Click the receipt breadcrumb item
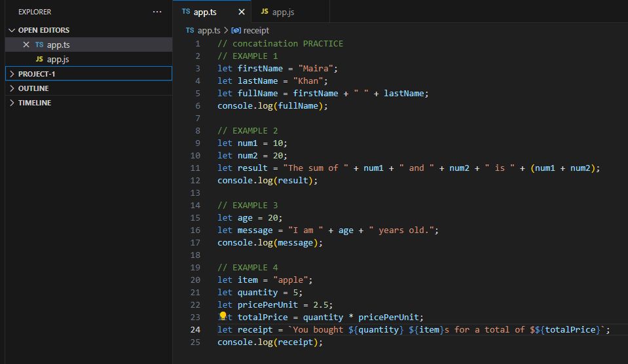Image resolution: width=628 pixels, height=364 pixels. tap(256, 30)
